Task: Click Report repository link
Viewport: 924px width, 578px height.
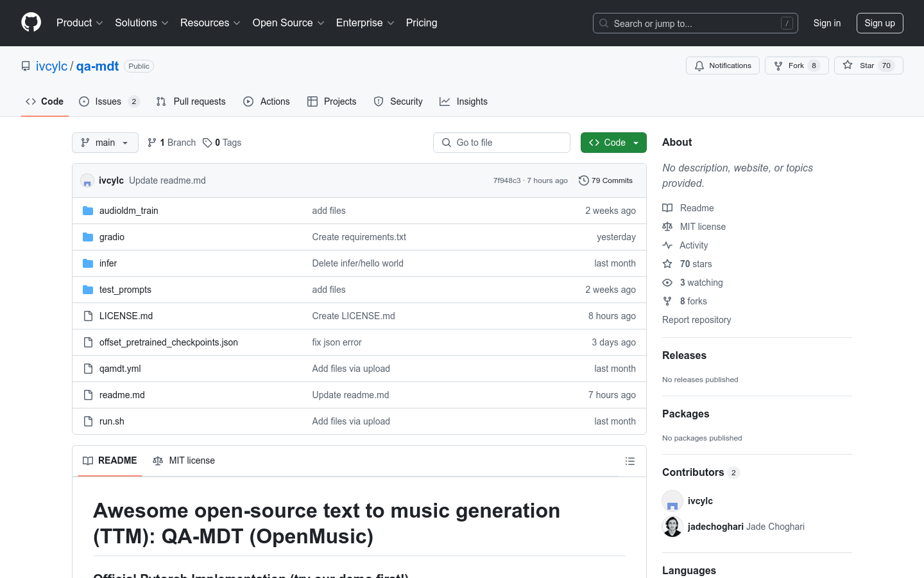Action: [x=696, y=320]
